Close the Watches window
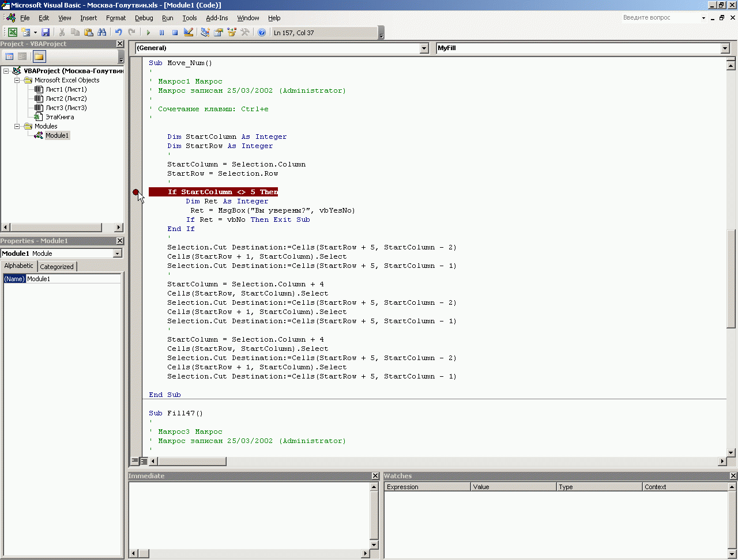 733,476
